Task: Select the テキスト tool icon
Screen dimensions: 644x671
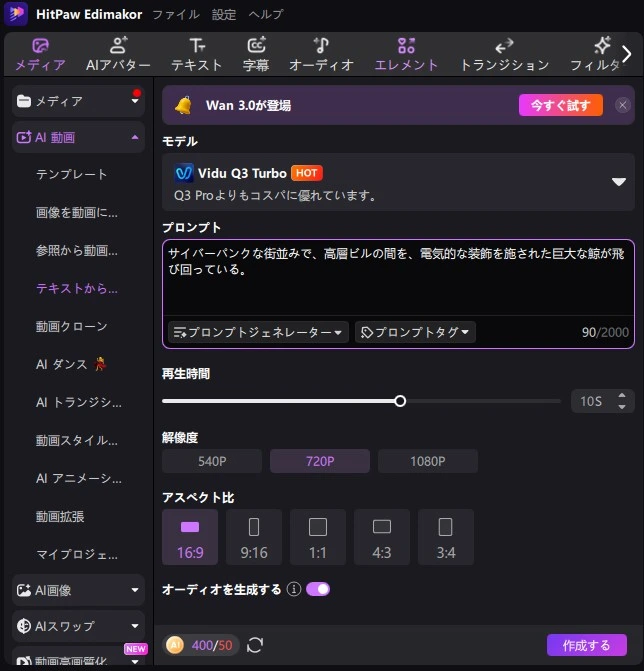Action: (x=197, y=45)
